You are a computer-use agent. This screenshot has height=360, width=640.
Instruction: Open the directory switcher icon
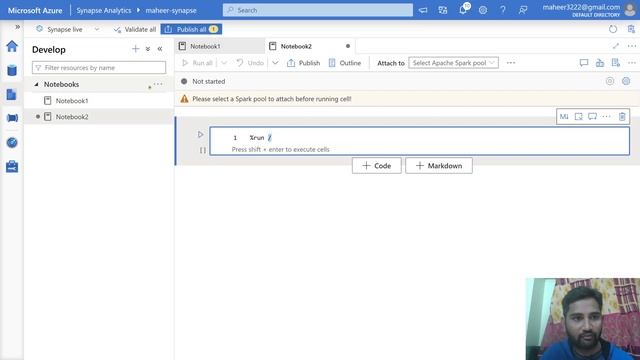click(x=443, y=10)
